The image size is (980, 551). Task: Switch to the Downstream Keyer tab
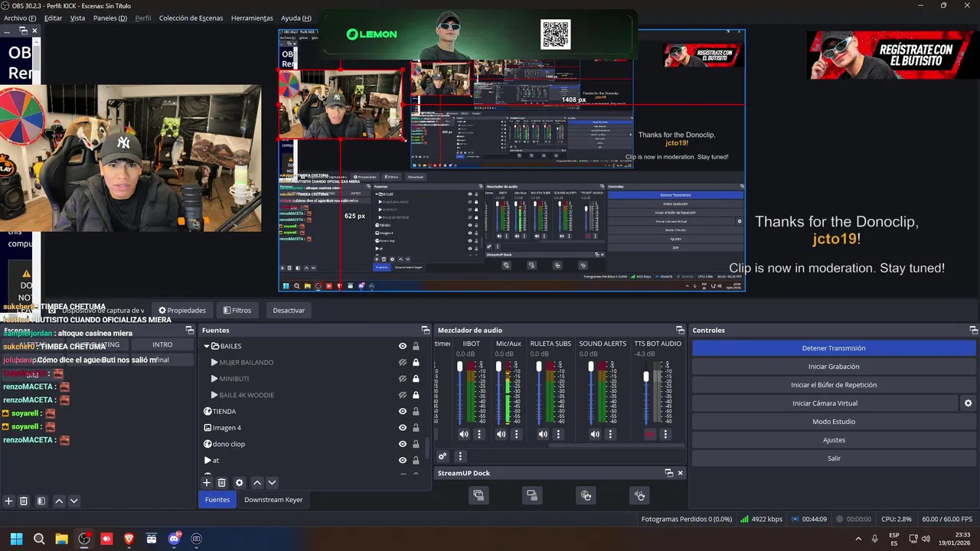(x=273, y=500)
